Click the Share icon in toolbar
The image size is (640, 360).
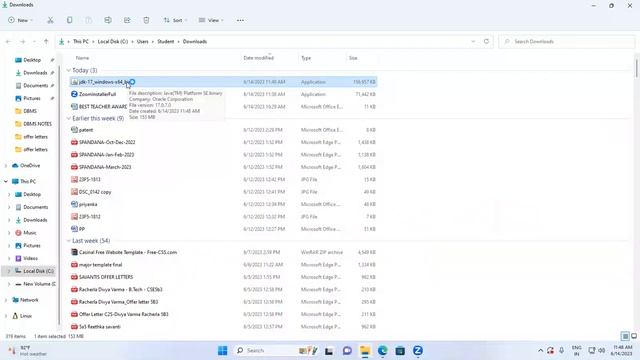127,20
